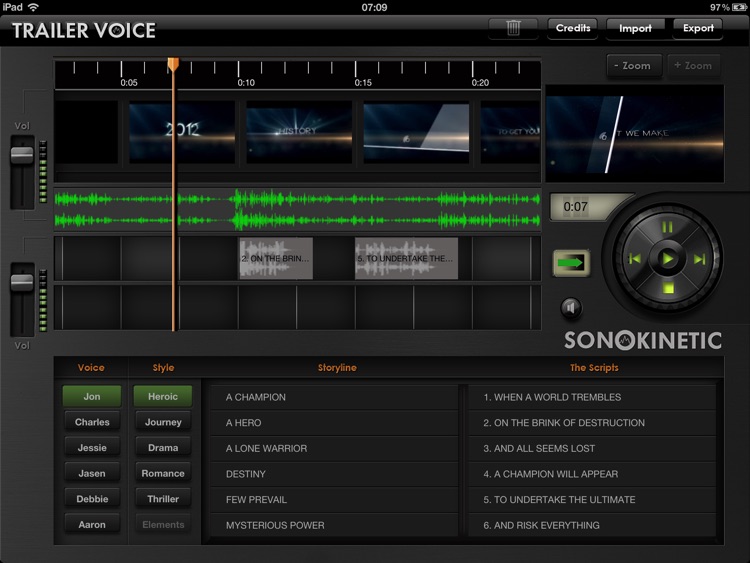The width and height of the screenshot is (750, 563).
Task: Click the green arrow insert button
Action: point(571,263)
